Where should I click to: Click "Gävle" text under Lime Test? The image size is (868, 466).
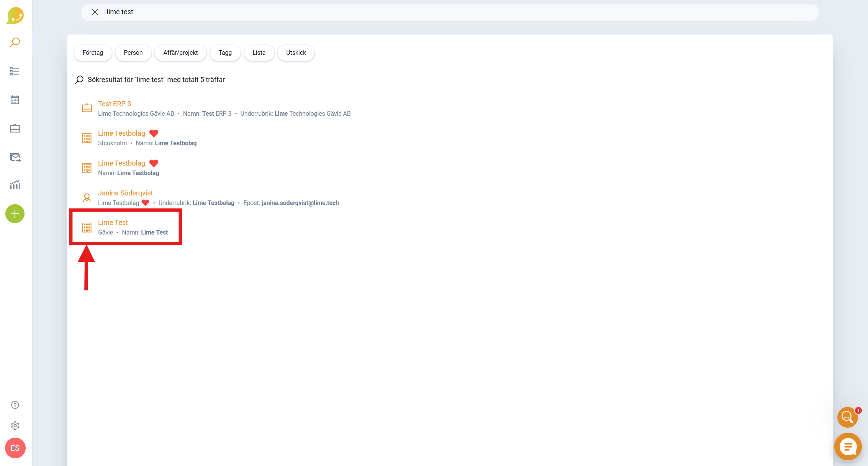click(106, 233)
